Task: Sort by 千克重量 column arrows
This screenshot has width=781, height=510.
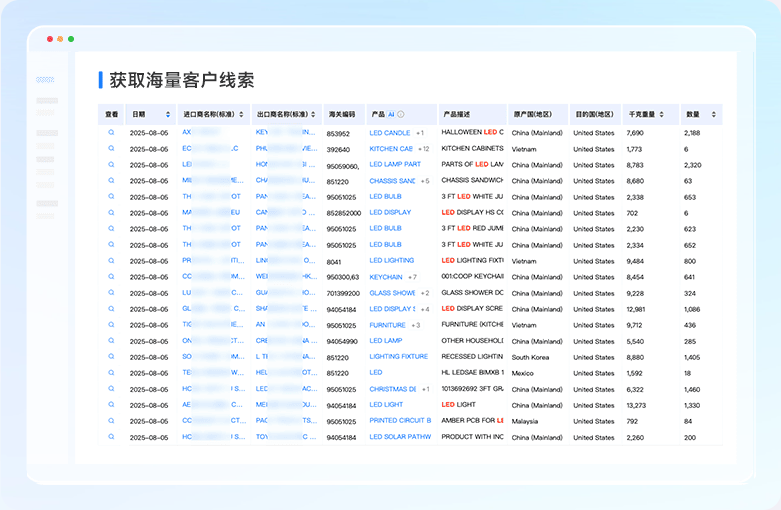Action: click(x=661, y=115)
